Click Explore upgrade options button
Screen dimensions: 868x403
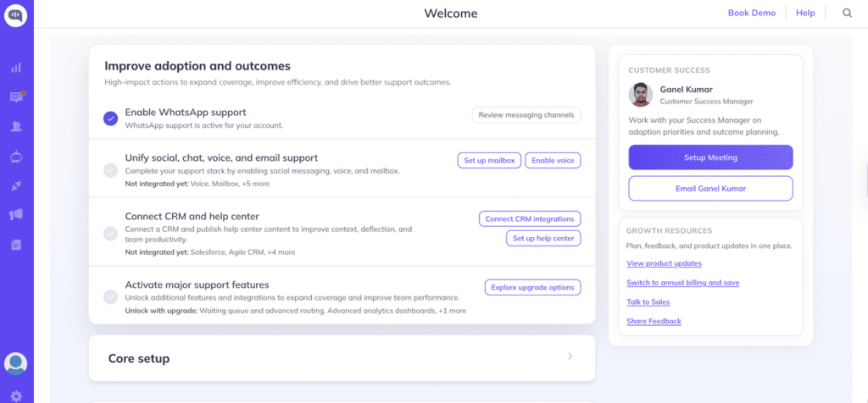click(x=533, y=288)
